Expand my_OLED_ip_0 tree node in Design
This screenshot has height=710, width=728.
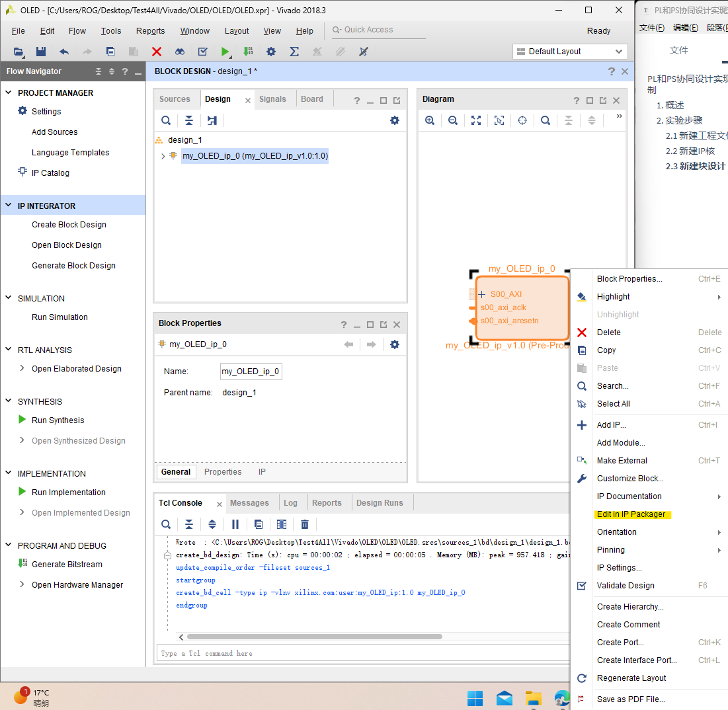click(163, 157)
